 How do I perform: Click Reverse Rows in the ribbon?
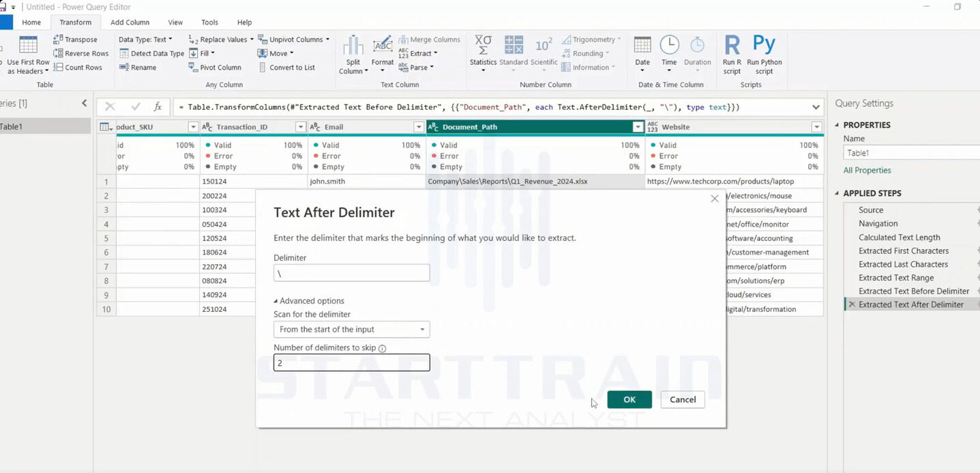coord(81,53)
